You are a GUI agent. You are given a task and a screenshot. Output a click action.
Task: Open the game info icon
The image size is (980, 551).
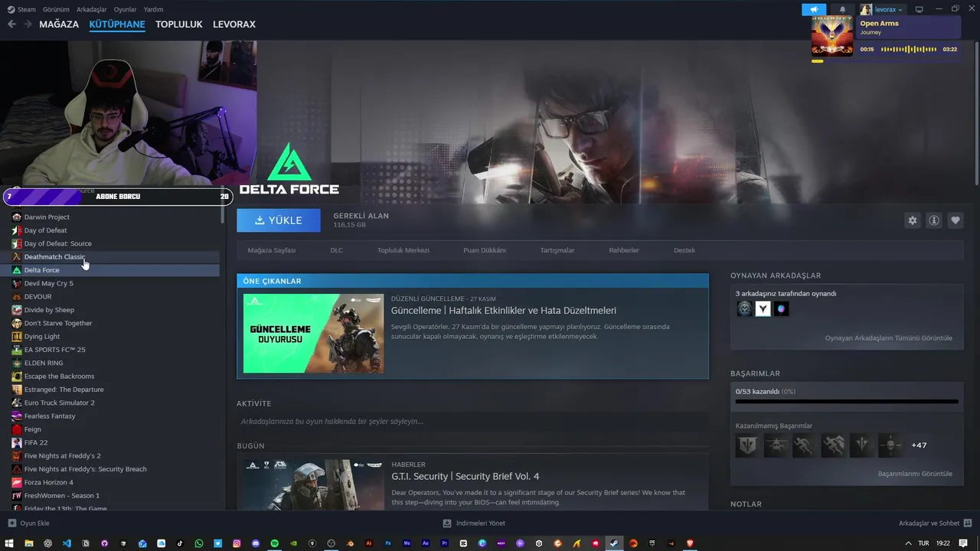click(934, 220)
